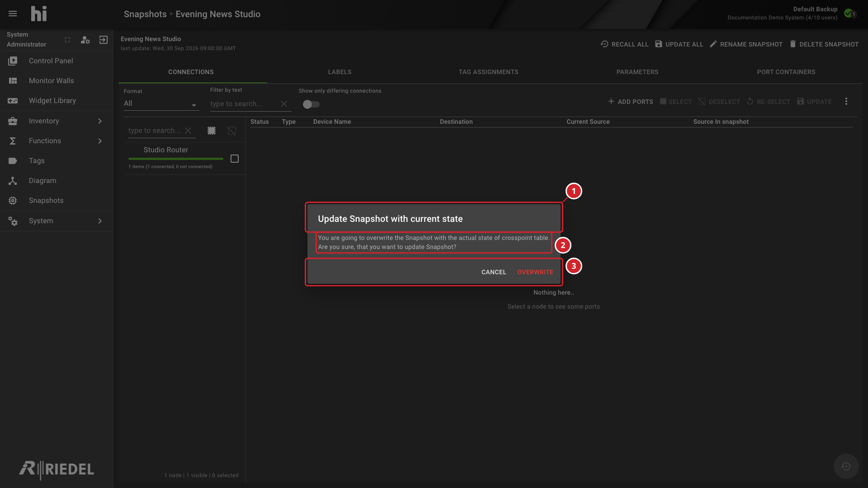Click the backup status check icon
Image resolution: width=868 pixels, height=488 pixels.
coord(849,14)
